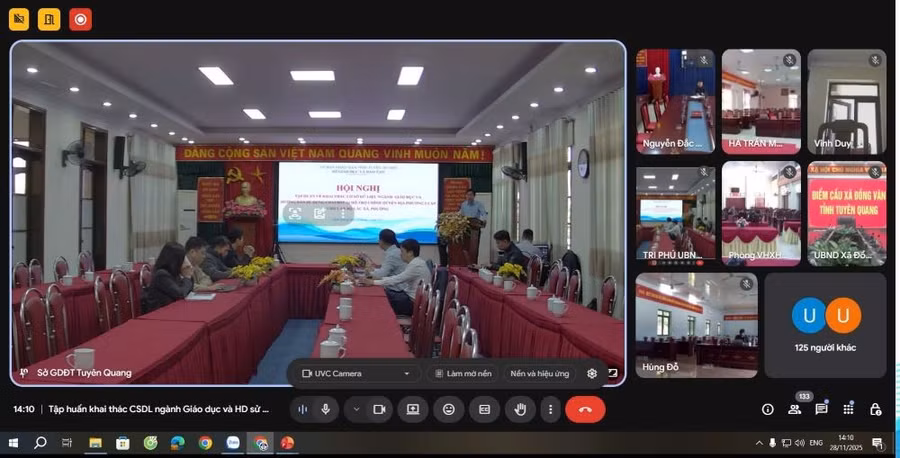Image resolution: width=900 pixels, height=458 pixels.
Task: Toggle closed captions
Action: pyautogui.click(x=485, y=409)
